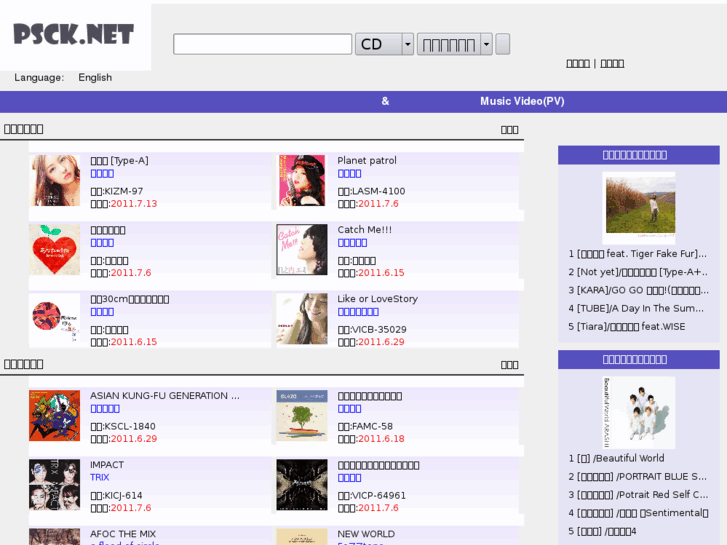Click the NEW WORLD title
The height and width of the screenshot is (545, 727).
[x=366, y=534]
